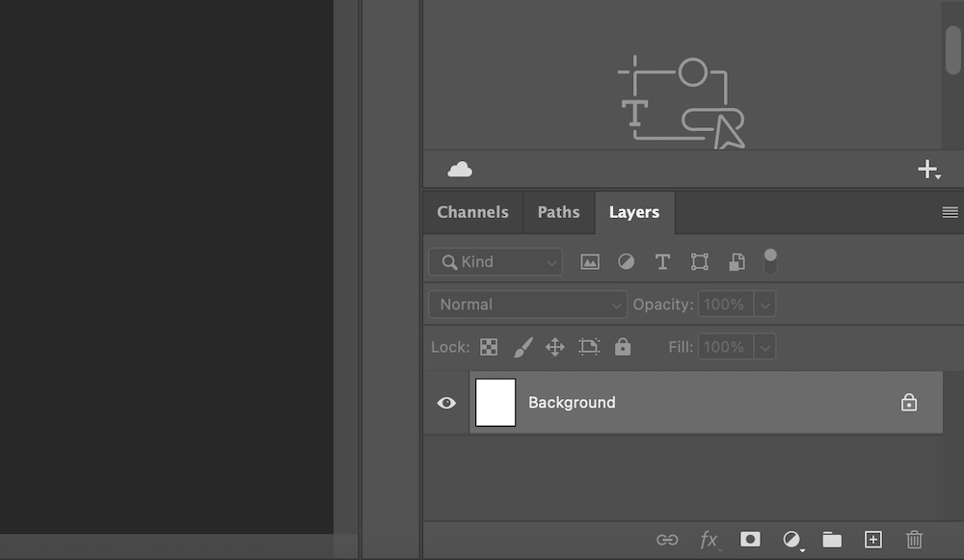Switch to the Channels tab
Viewport: 964px width, 560px height.
click(471, 212)
